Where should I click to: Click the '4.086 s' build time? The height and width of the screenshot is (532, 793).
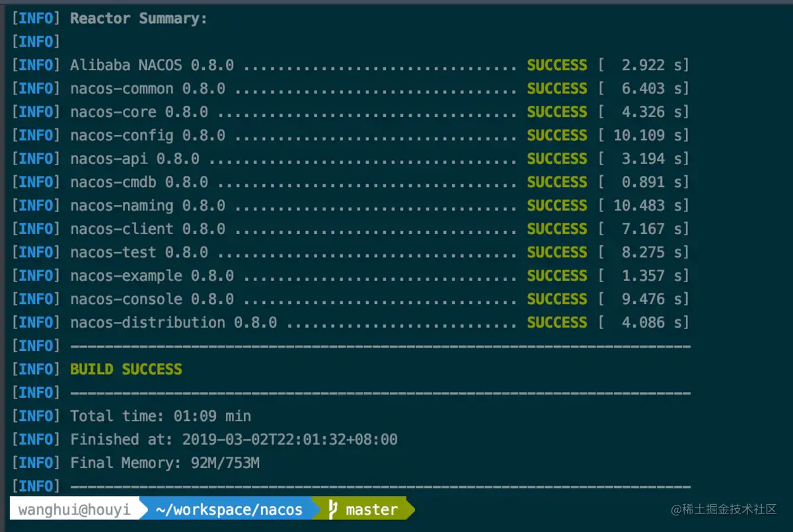(651, 323)
